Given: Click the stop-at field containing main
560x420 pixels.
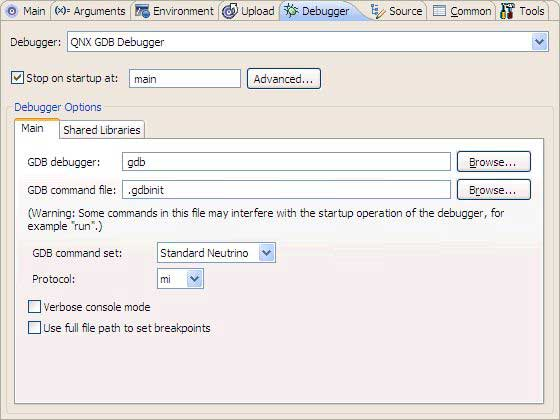Looking at the screenshot, I should pyautogui.click(x=185, y=79).
